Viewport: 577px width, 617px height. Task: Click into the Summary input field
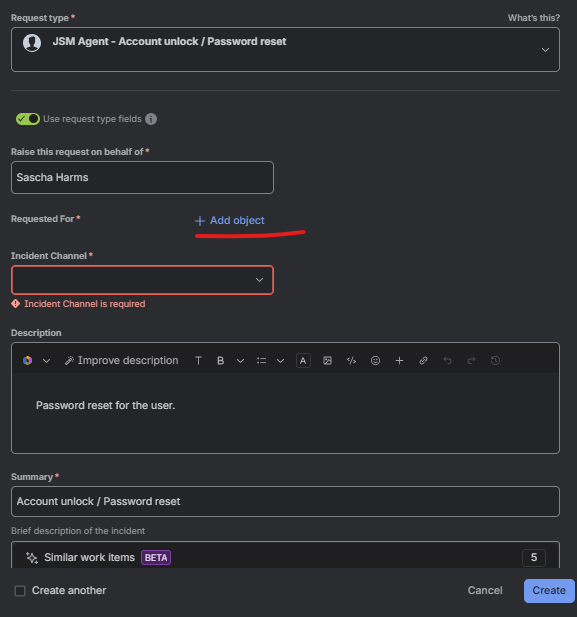[285, 501]
